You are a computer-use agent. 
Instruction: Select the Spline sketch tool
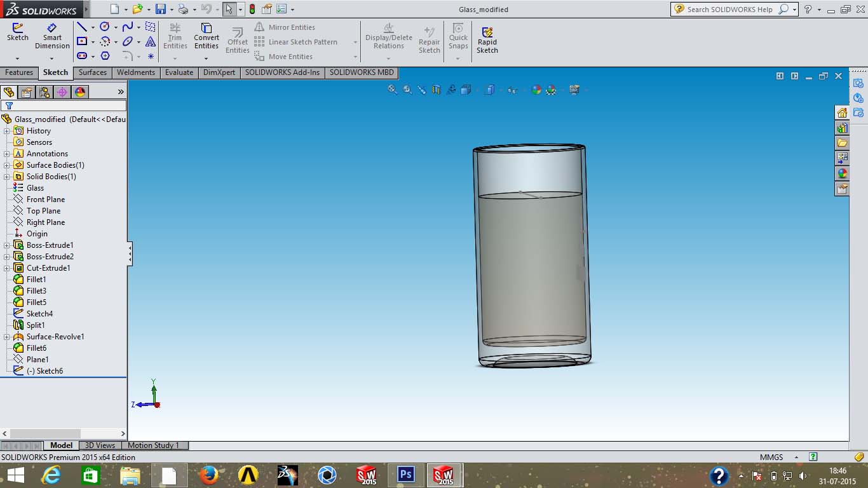128,27
